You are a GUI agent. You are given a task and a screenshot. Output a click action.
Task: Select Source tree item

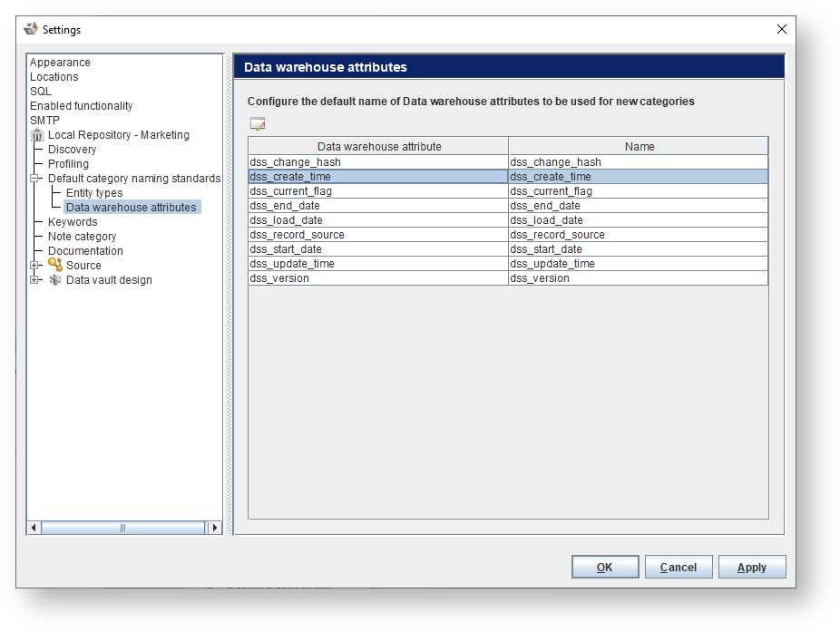pyautogui.click(x=83, y=265)
